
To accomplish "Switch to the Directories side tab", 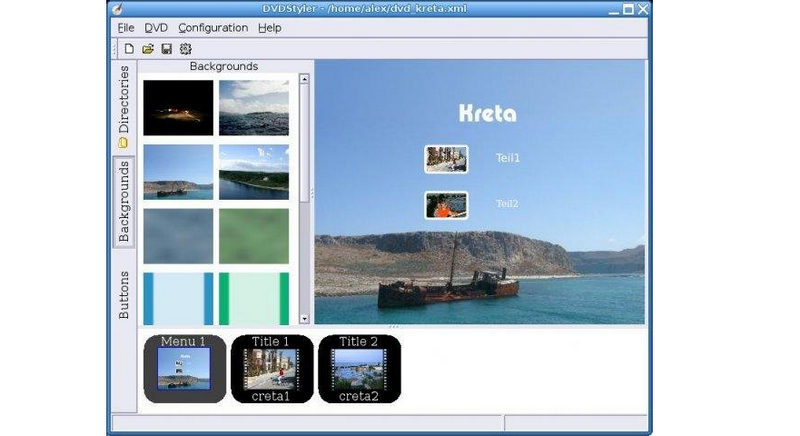I will pyautogui.click(x=123, y=107).
